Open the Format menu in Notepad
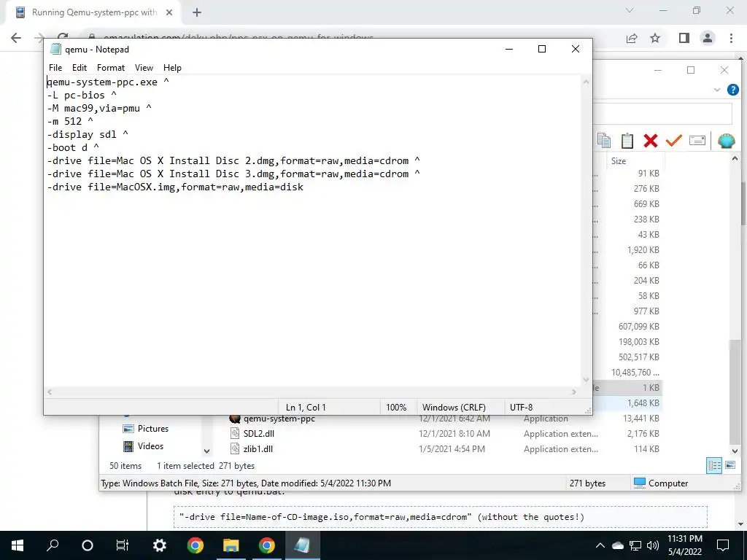This screenshot has width=747, height=560. click(x=111, y=68)
